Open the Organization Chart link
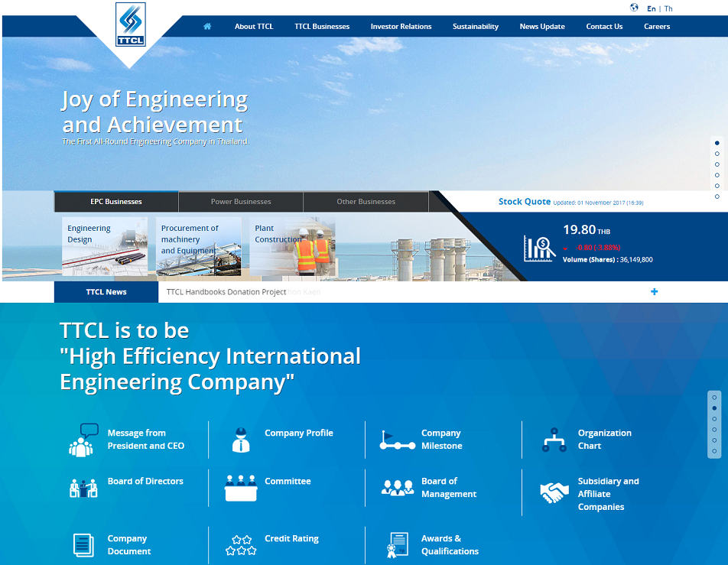Viewport: 728px width, 565px height. tap(604, 439)
